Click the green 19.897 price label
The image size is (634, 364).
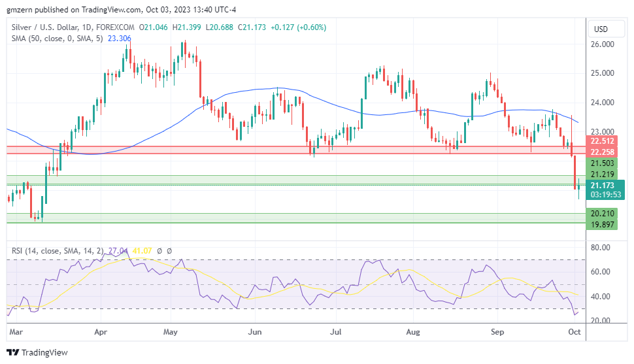pos(602,224)
